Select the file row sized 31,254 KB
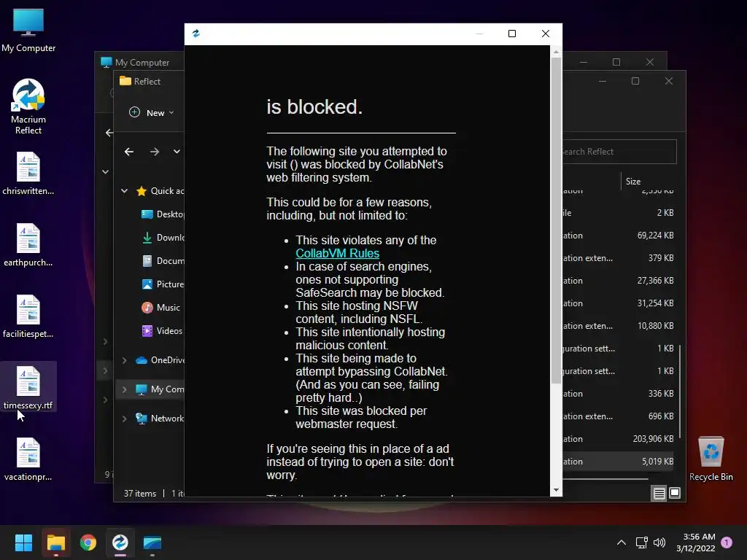This screenshot has width=747, height=560. coord(619,303)
